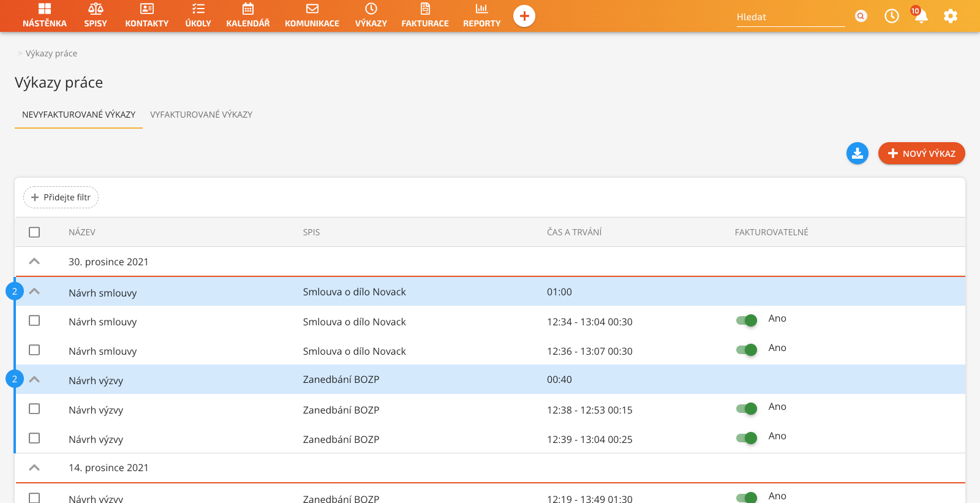
Task: Open the NÁSTĚNKA menu label
Action: point(45,23)
